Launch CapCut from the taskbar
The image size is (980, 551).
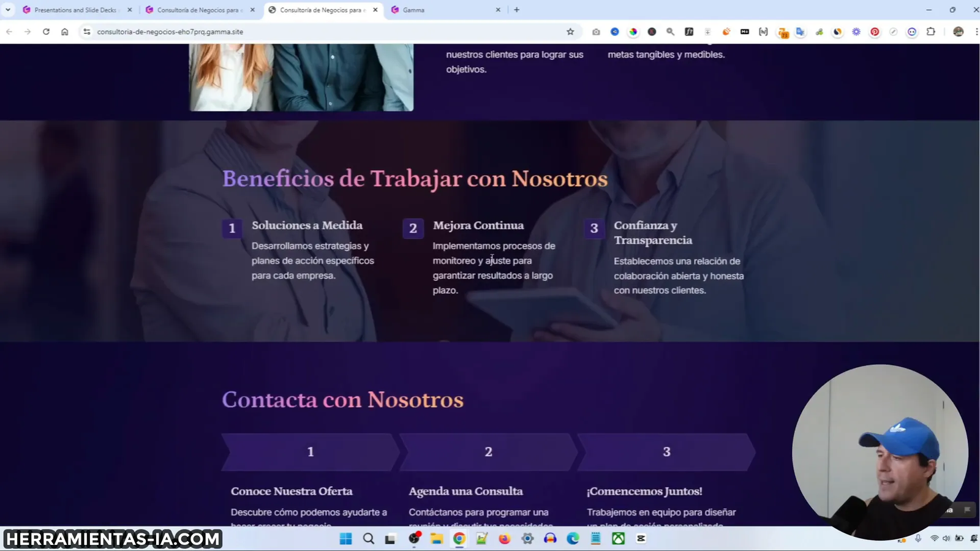[x=642, y=539]
